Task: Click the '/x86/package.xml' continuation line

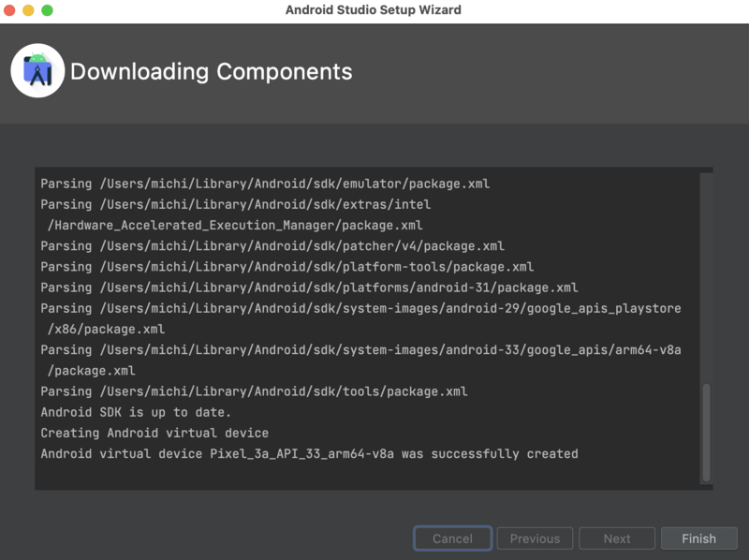Action: tap(106, 329)
